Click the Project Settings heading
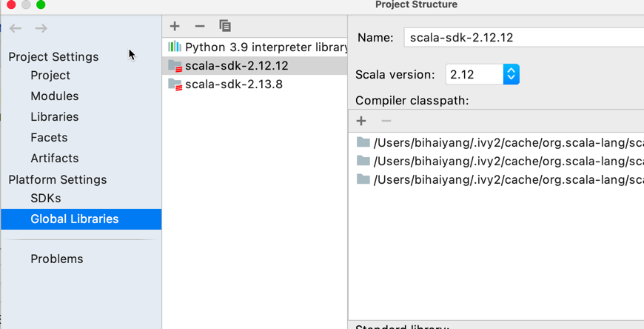The width and height of the screenshot is (644, 329). click(x=53, y=57)
